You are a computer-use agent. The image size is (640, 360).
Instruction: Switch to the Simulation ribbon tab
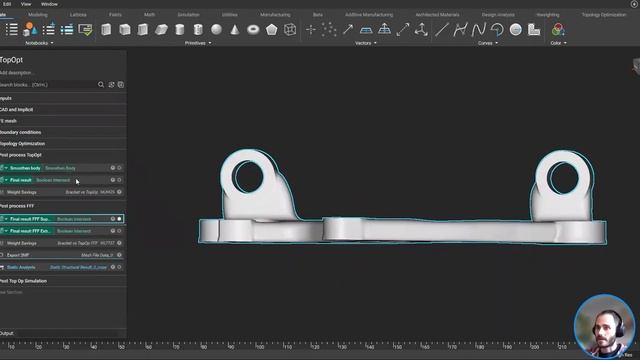[189, 15]
